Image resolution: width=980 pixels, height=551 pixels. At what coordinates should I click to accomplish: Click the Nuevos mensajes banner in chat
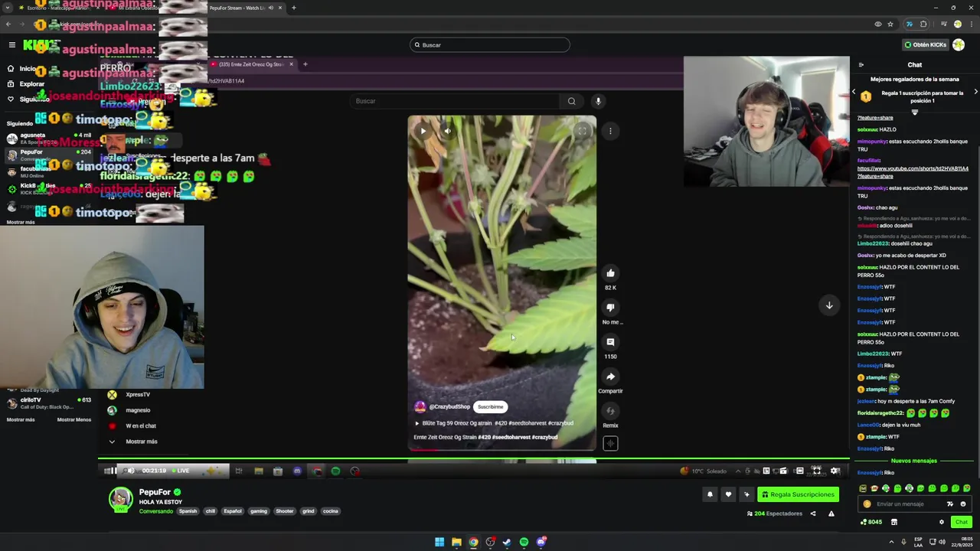tap(913, 461)
